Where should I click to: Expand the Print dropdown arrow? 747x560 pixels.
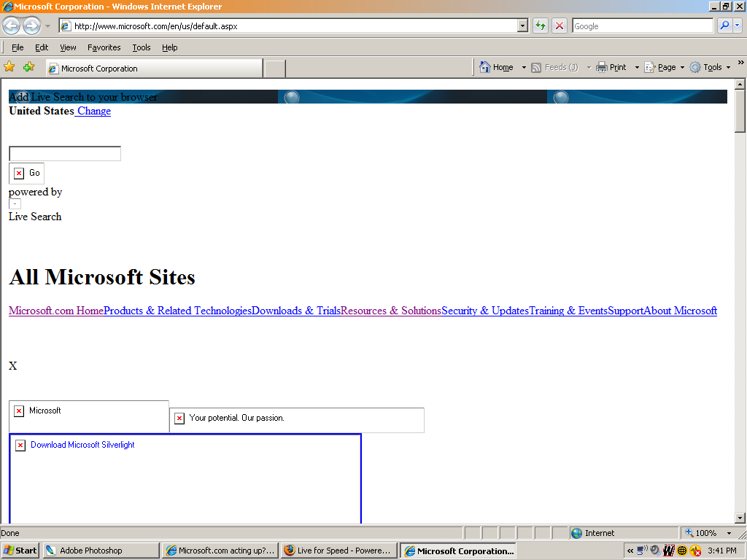pos(637,67)
